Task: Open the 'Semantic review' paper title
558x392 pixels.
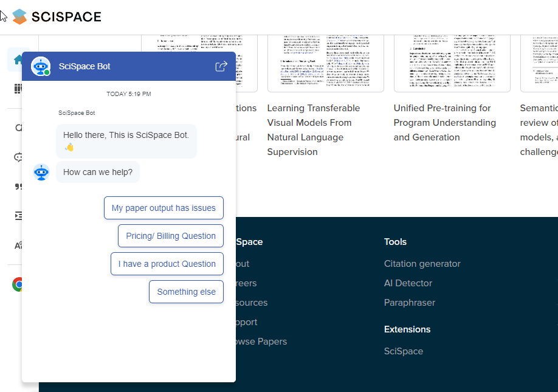Action: 539,130
